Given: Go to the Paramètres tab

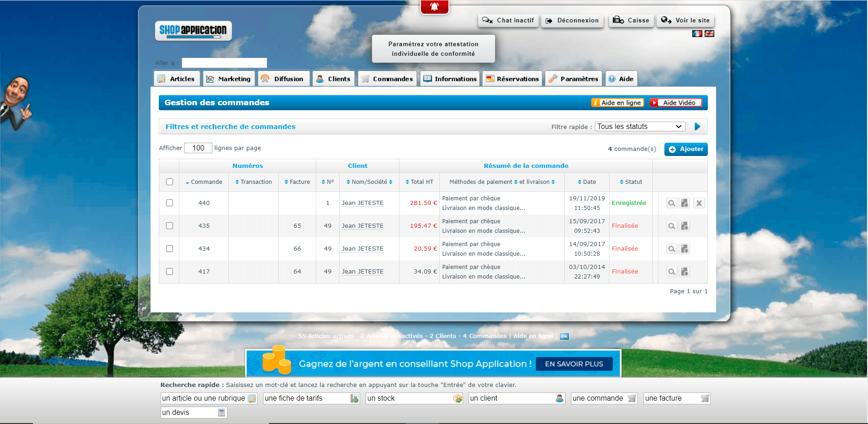Looking at the screenshot, I should click(x=574, y=79).
